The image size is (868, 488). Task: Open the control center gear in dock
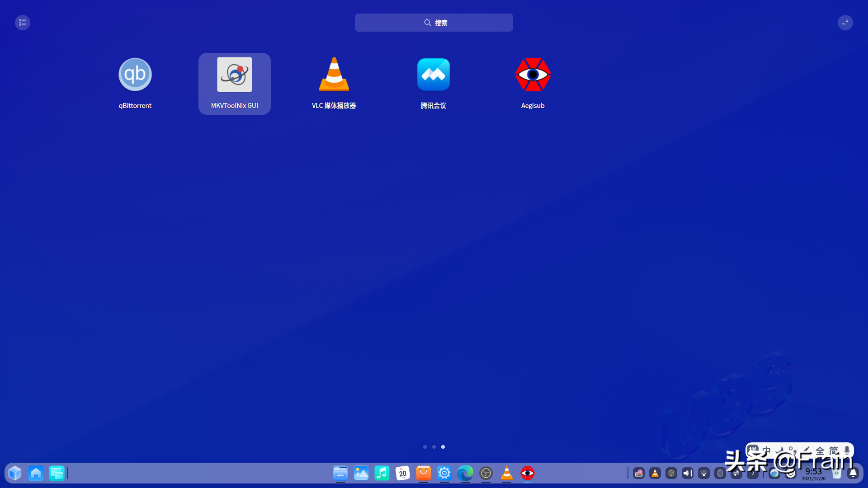(444, 473)
